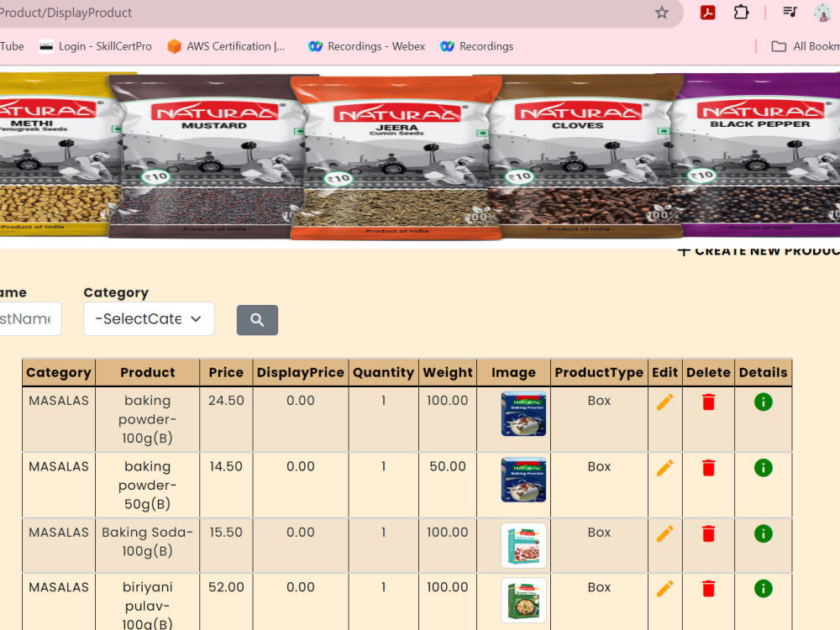Open baking powder-100g(B) product image
The image size is (840, 630).
[523, 413]
